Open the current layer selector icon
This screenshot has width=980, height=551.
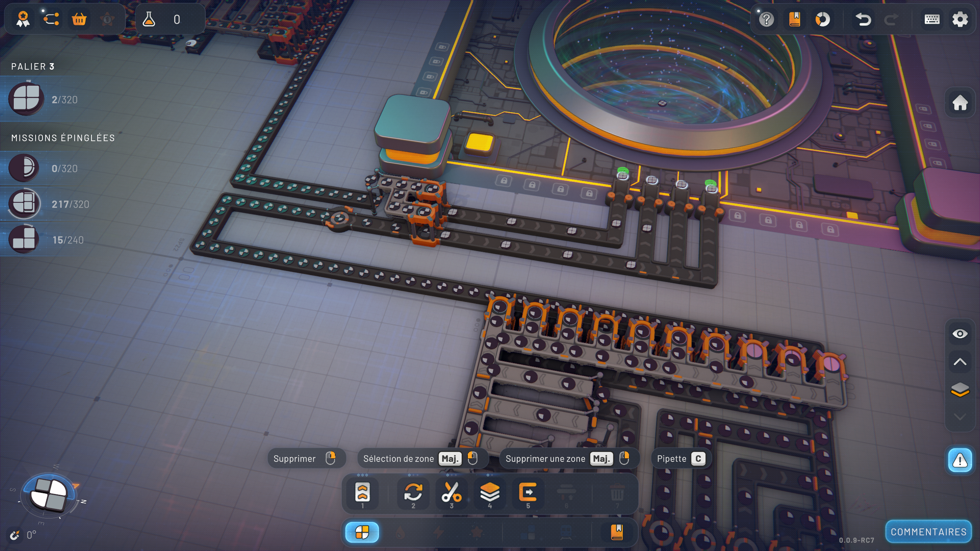960,390
